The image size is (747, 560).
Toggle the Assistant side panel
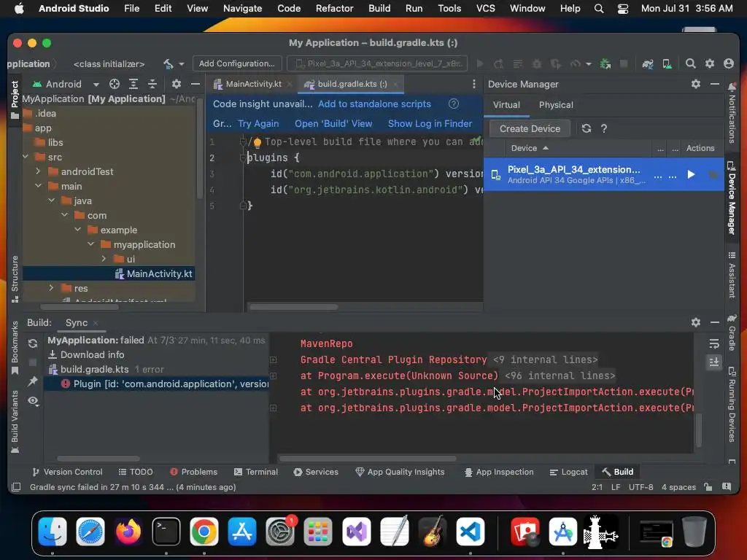coord(732,275)
